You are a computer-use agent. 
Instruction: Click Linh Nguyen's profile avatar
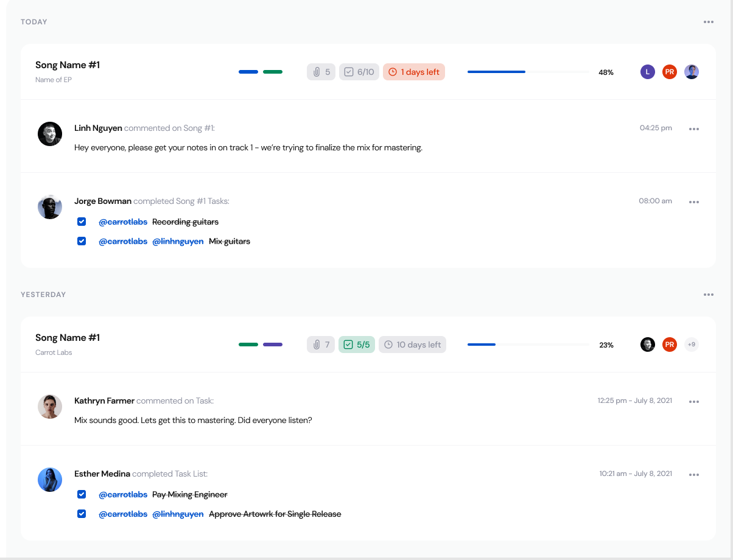tap(50, 134)
